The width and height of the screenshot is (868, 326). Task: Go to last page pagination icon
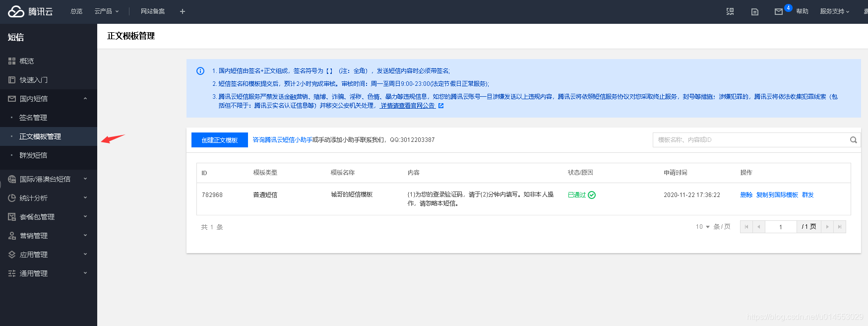[x=840, y=227]
